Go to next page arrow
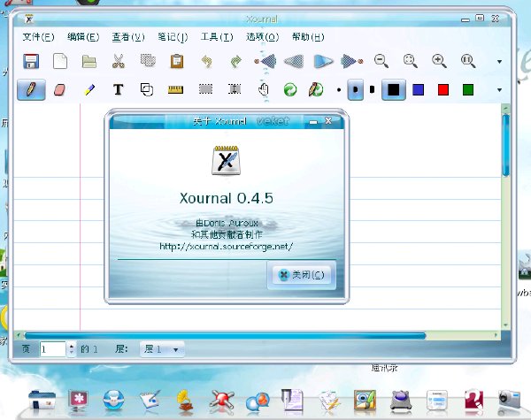531x420 pixels. point(323,61)
